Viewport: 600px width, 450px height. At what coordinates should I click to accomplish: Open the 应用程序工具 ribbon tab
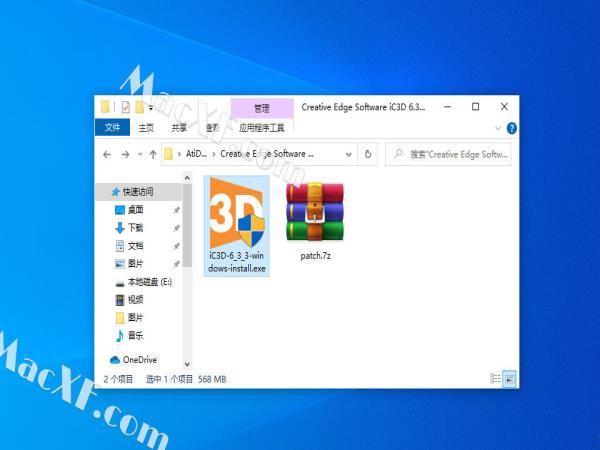point(262,128)
